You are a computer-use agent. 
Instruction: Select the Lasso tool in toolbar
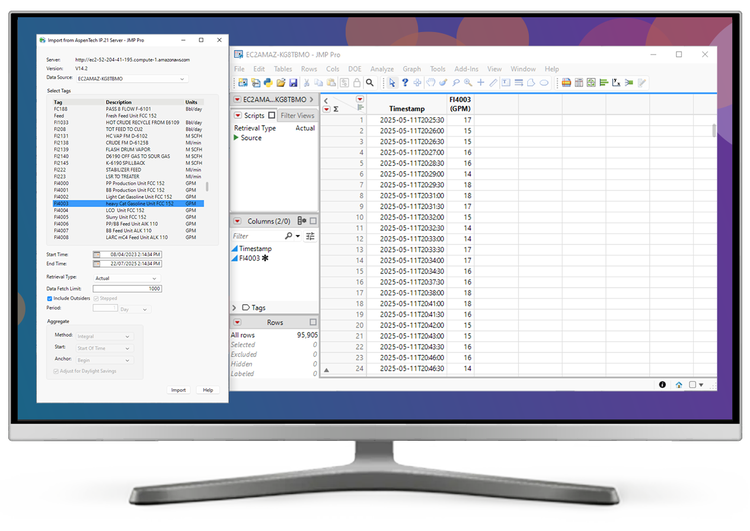(x=456, y=83)
